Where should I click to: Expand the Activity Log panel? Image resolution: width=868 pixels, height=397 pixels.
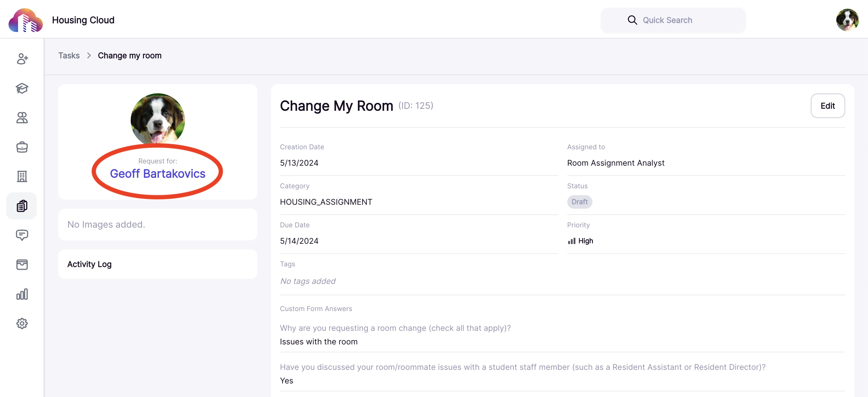click(158, 264)
